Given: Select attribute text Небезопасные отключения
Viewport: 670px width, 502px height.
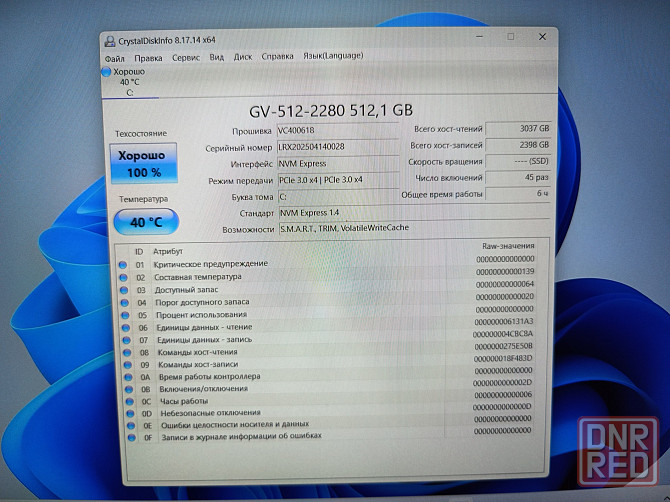Looking at the screenshot, I should pyautogui.click(x=211, y=413).
